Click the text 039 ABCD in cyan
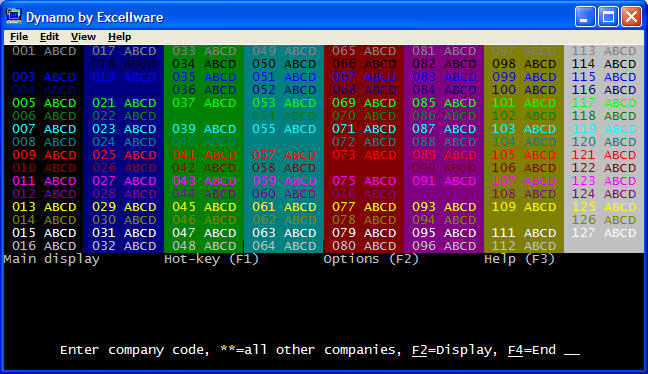Screen dimensions: 648x374 pos(204,129)
